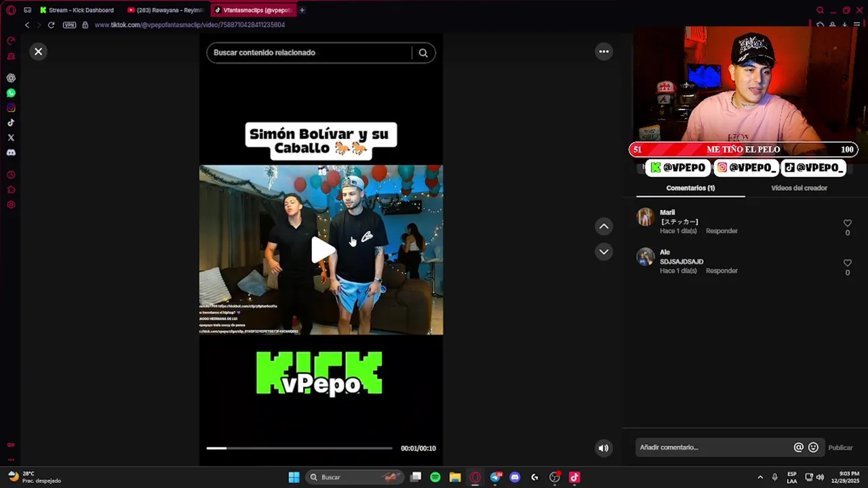Mute the video with speaker button
This screenshot has height=488, width=868.
tap(604, 447)
